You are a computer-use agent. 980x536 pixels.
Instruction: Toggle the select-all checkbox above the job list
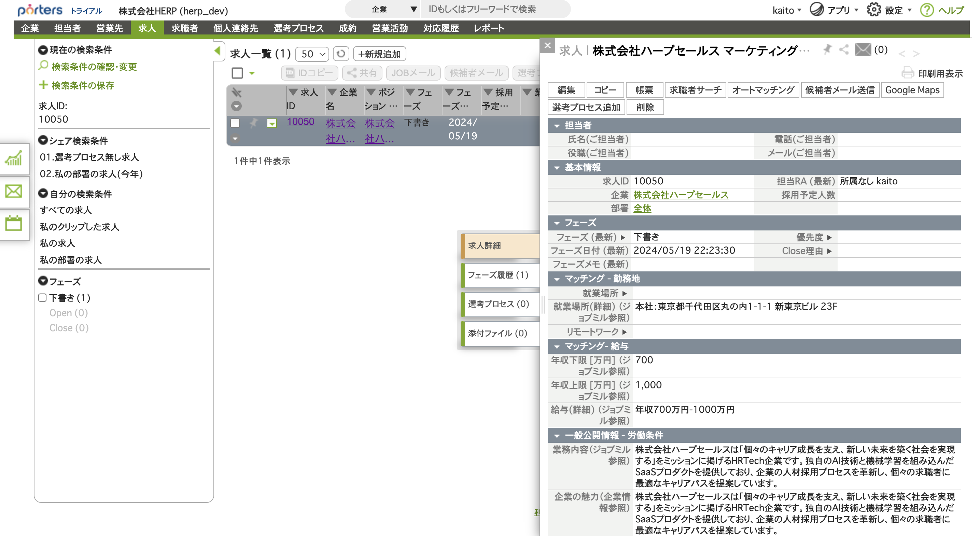237,73
